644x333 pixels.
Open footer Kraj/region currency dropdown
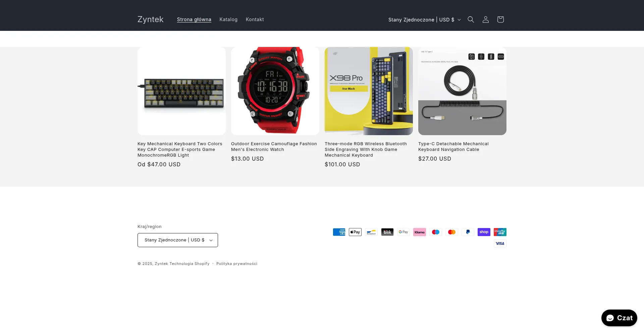tap(177, 240)
